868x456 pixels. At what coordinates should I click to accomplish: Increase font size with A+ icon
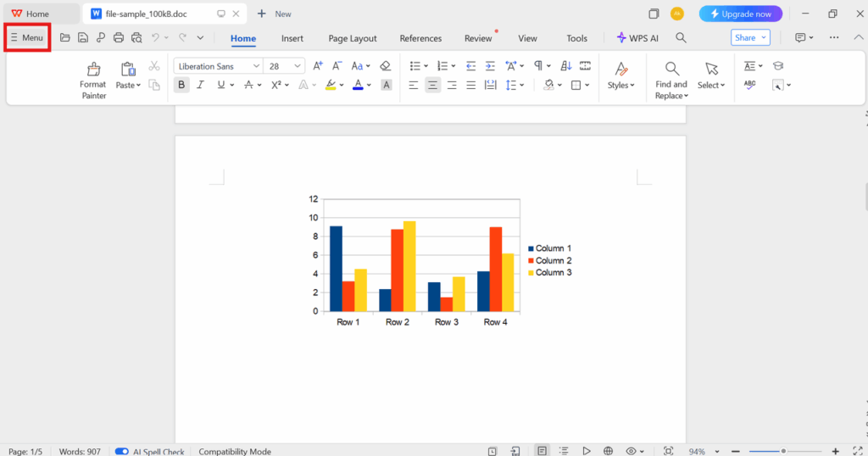pos(318,66)
